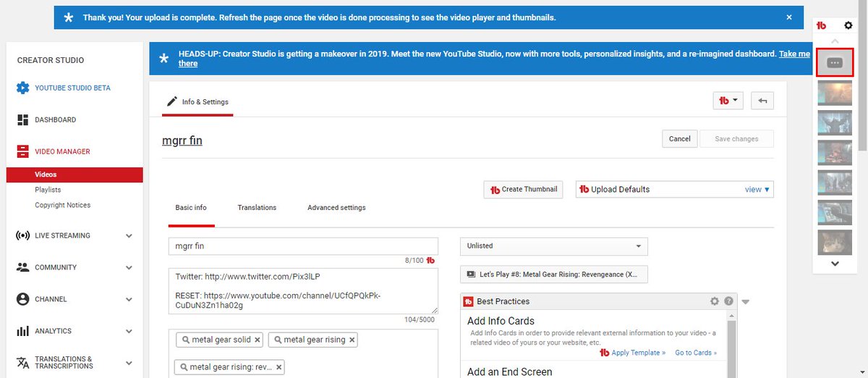Open YouTube Studio Beta gear icon
868x378 pixels.
(22, 88)
